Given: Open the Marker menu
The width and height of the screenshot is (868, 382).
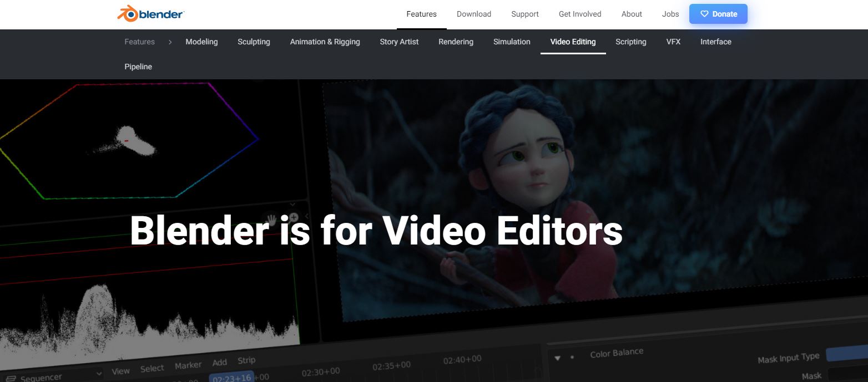Looking at the screenshot, I should pyautogui.click(x=188, y=365).
